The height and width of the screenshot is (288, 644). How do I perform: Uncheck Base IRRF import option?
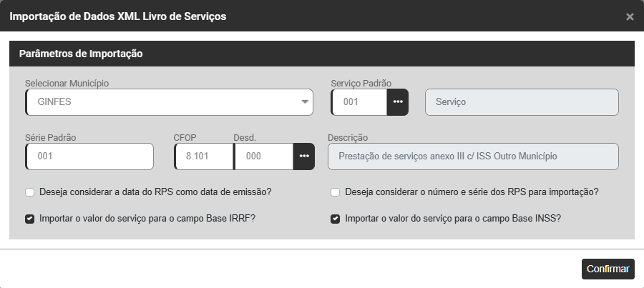[29, 219]
